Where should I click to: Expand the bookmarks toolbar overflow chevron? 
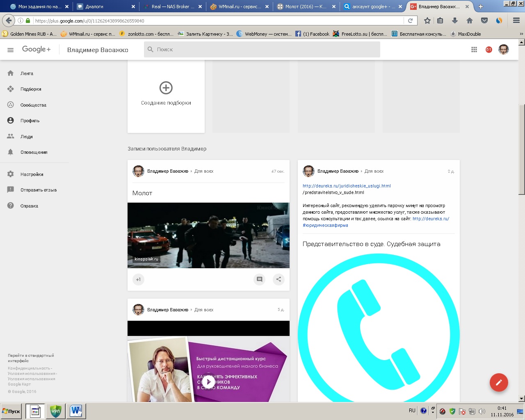point(522,34)
